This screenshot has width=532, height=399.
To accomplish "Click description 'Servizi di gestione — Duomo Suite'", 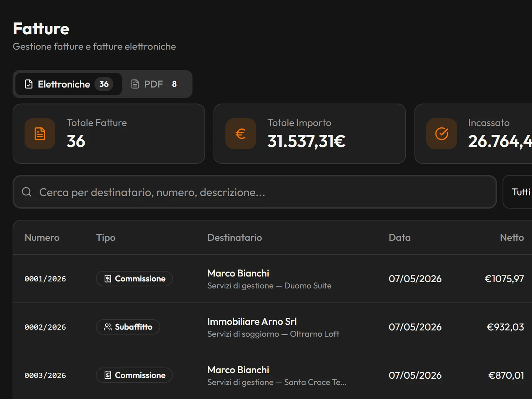I will click(269, 286).
